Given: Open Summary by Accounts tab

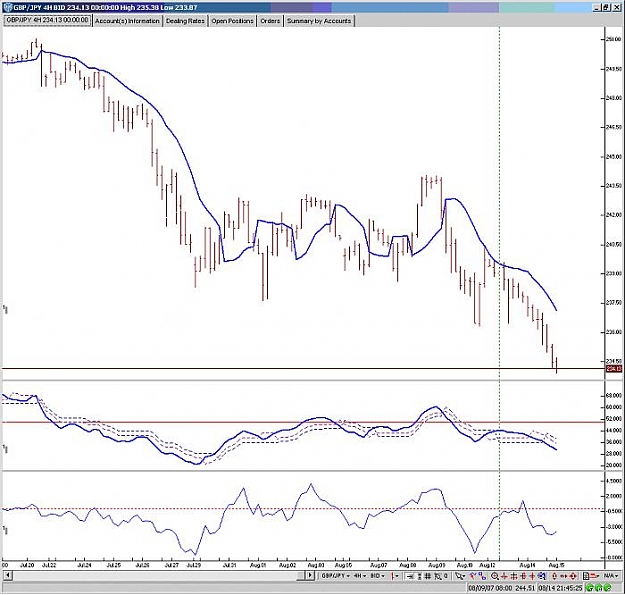Looking at the screenshot, I should point(319,21).
